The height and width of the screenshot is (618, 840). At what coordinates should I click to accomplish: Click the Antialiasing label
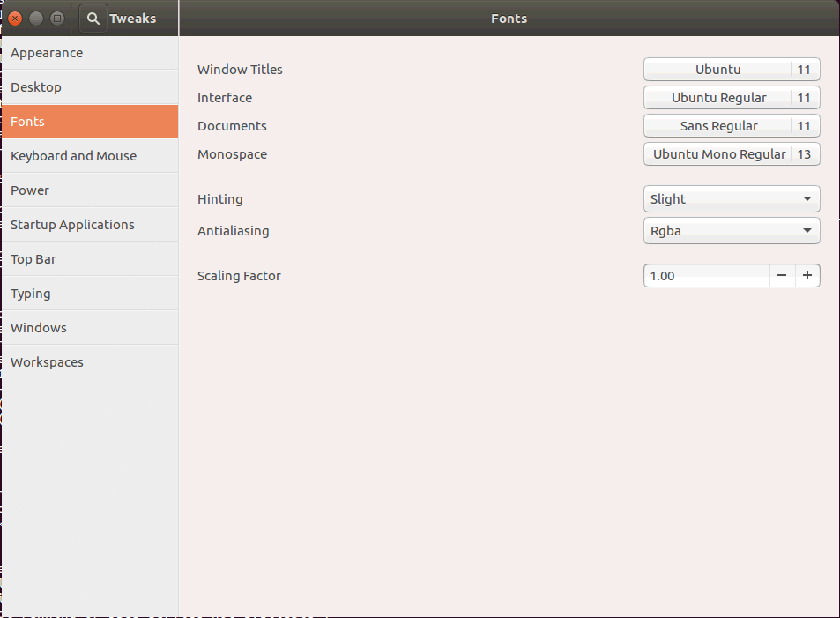pos(233,231)
